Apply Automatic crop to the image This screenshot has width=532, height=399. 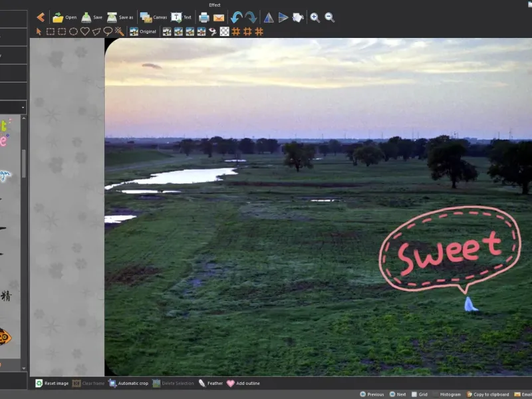pyautogui.click(x=128, y=383)
